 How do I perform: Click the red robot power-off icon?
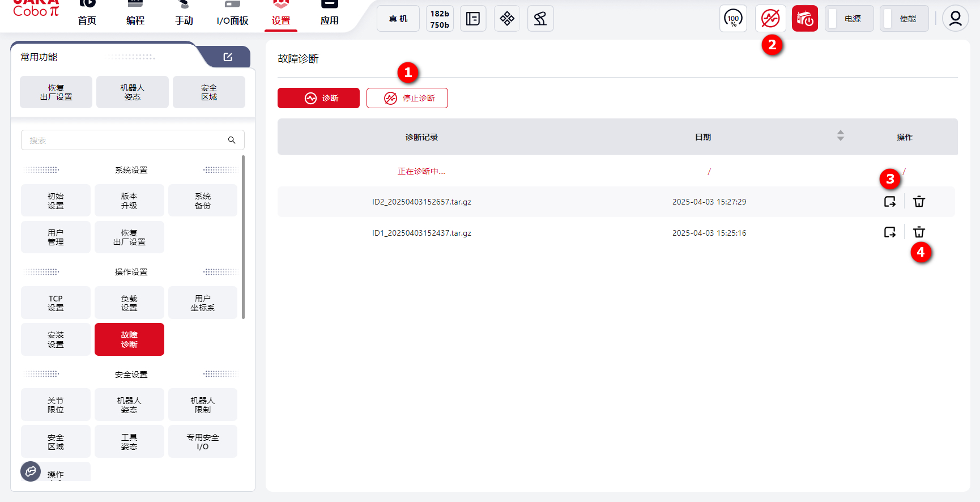tap(804, 19)
